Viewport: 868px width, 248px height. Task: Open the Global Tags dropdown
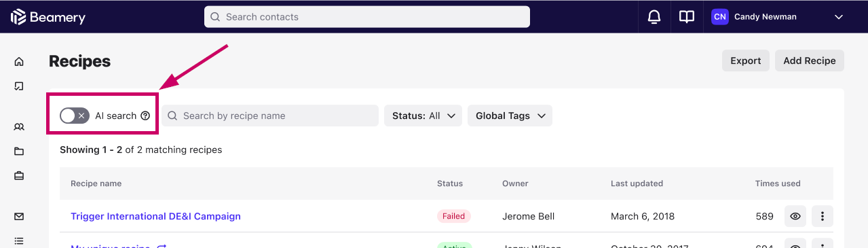click(x=510, y=116)
